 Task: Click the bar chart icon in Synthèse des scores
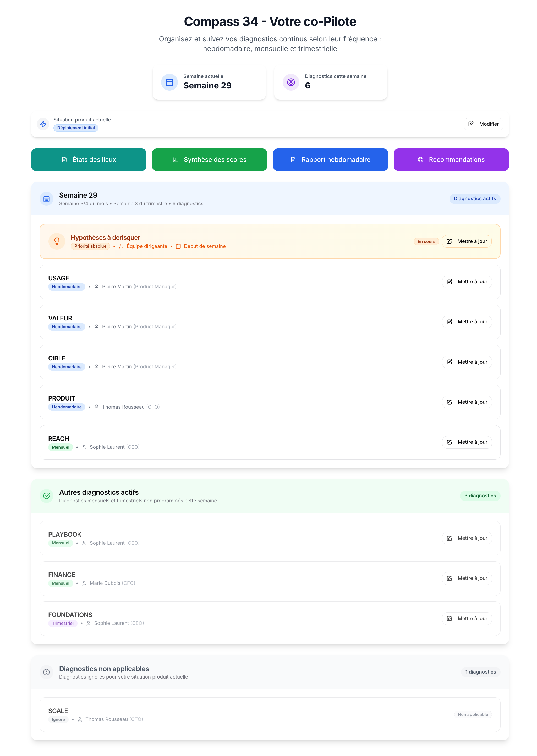tap(175, 160)
